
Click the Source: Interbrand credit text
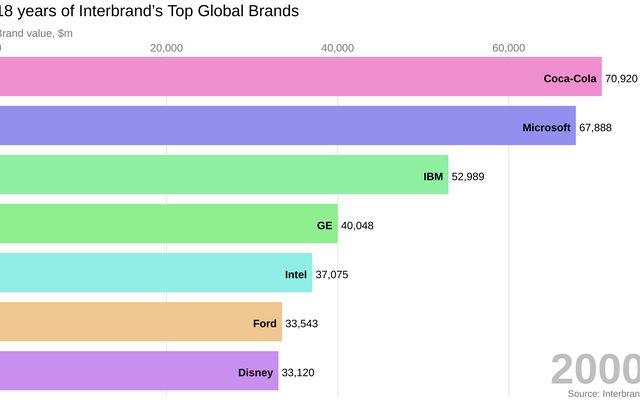click(603, 394)
